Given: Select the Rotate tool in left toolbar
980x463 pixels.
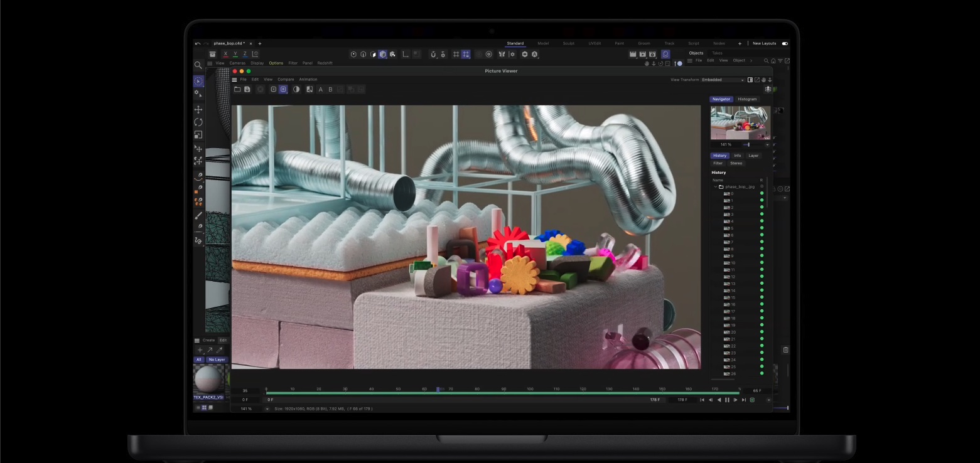Looking at the screenshot, I should coord(198,122).
